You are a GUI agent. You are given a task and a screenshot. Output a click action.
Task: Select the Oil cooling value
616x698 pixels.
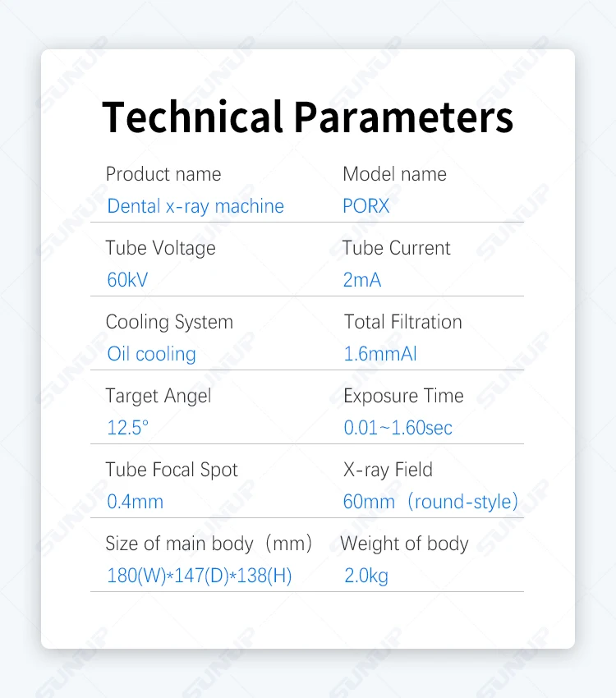click(152, 354)
